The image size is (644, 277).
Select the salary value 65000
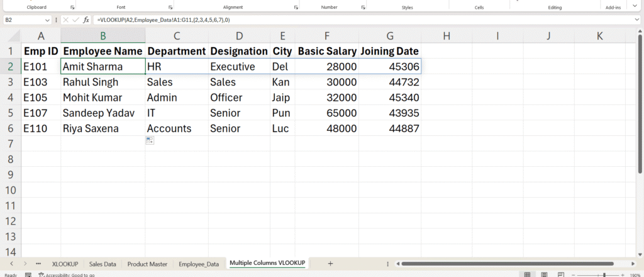[x=327, y=113]
